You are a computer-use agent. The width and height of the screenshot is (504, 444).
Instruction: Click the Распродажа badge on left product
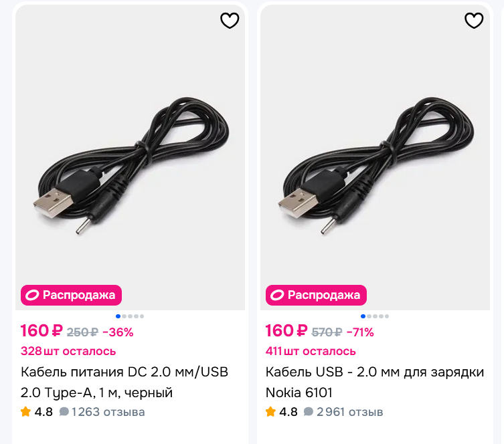[71, 295]
